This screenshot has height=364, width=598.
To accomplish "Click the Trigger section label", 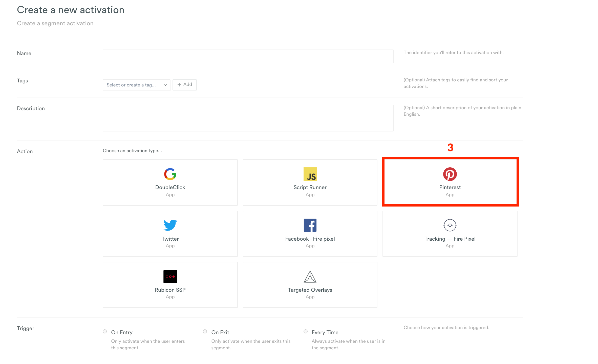I will coord(26,328).
